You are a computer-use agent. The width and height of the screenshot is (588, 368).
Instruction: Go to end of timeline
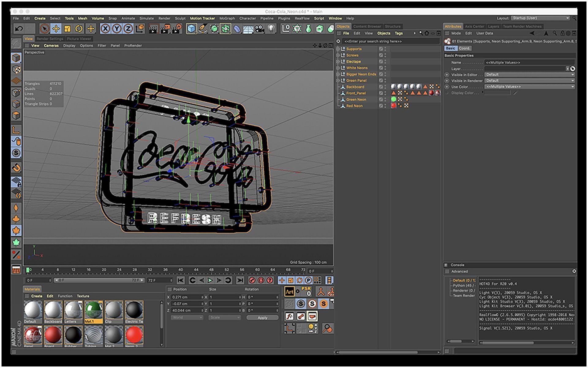(x=240, y=280)
